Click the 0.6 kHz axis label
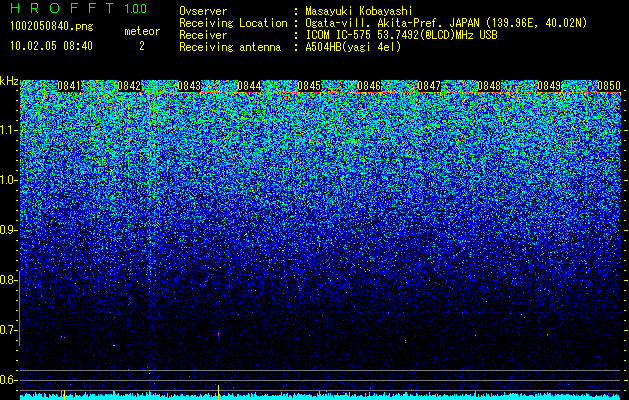 9,380
